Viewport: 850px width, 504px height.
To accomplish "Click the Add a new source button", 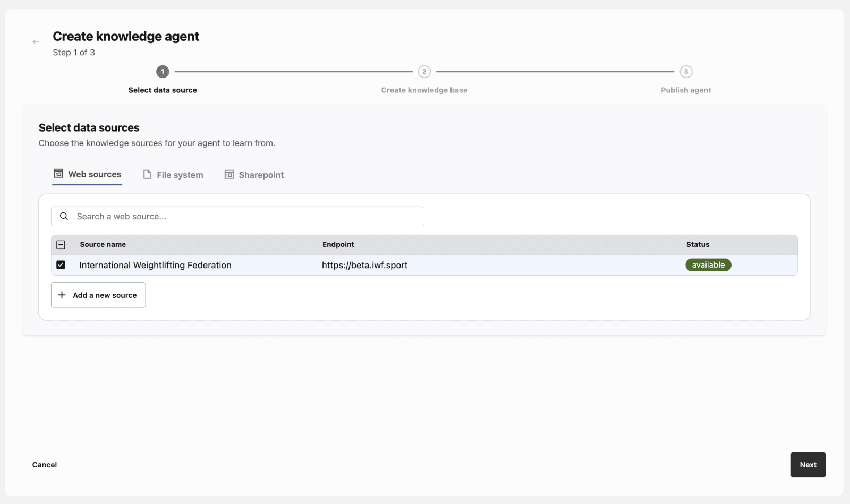I will click(x=98, y=295).
